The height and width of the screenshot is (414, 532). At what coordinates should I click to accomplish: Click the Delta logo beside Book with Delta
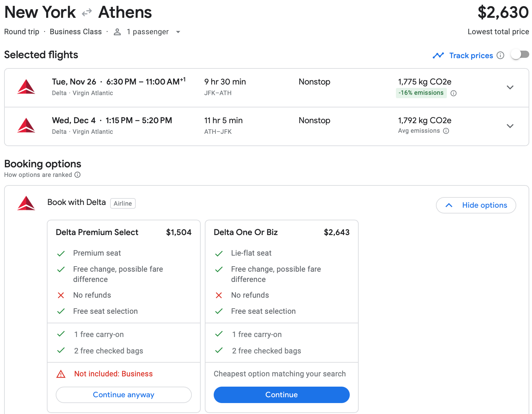26,203
